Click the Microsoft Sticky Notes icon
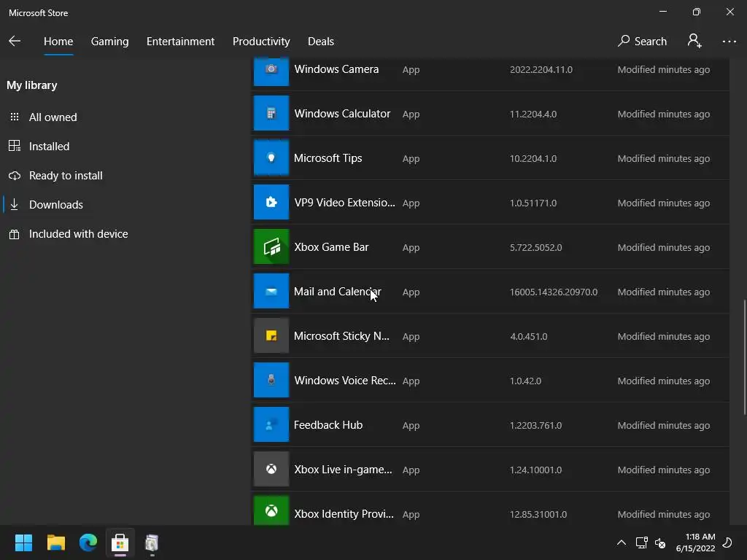 271,335
